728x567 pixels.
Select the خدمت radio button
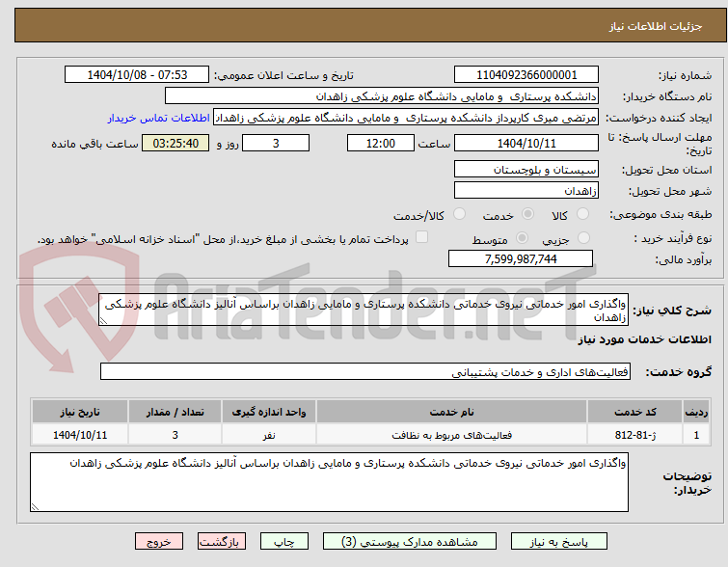(x=527, y=214)
